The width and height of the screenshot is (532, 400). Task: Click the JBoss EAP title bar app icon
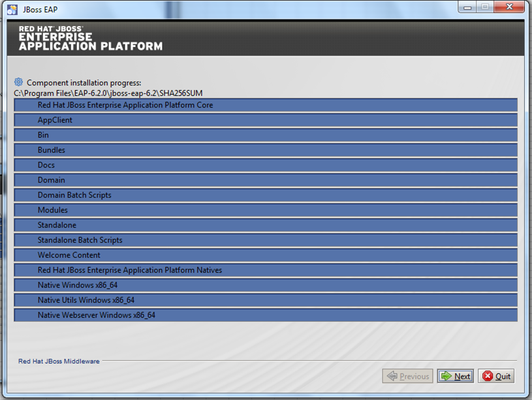coord(12,10)
